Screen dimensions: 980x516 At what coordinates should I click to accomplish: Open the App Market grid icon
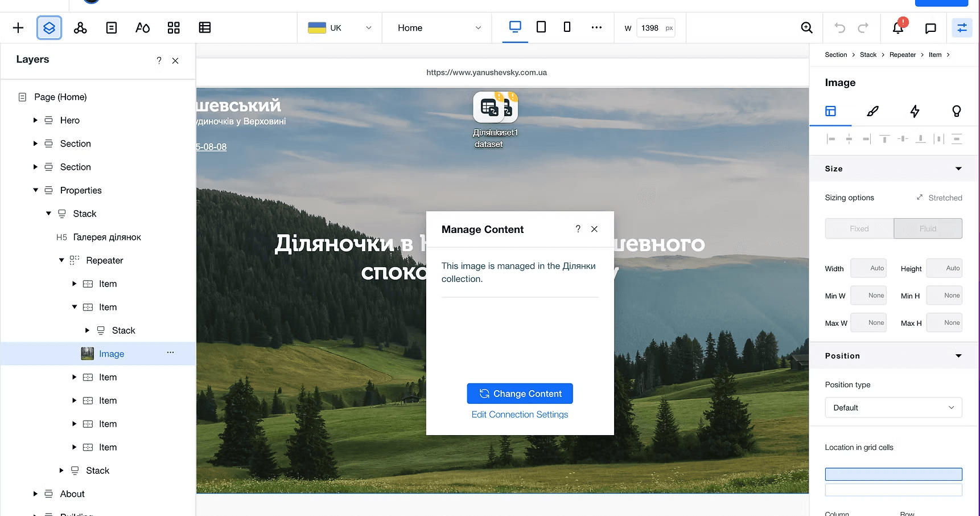click(x=174, y=28)
